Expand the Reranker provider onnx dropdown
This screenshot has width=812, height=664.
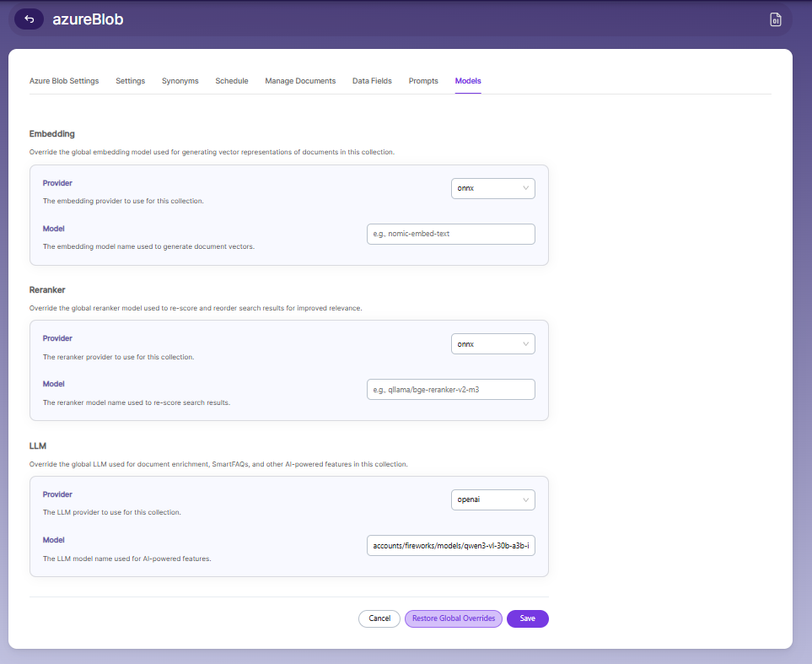(x=492, y=344)
